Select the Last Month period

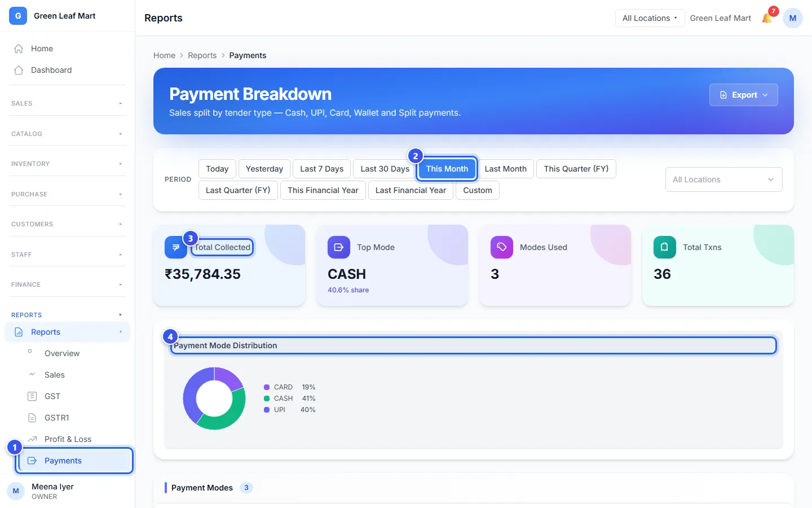505,169
